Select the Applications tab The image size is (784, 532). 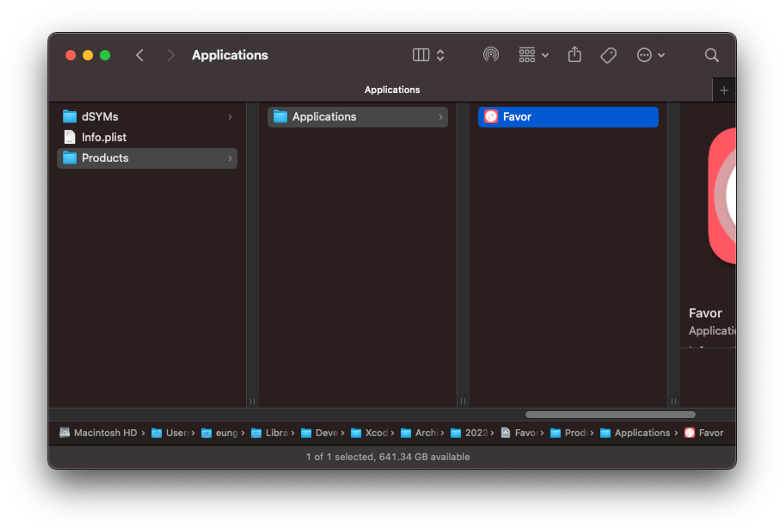click(392, 90)
